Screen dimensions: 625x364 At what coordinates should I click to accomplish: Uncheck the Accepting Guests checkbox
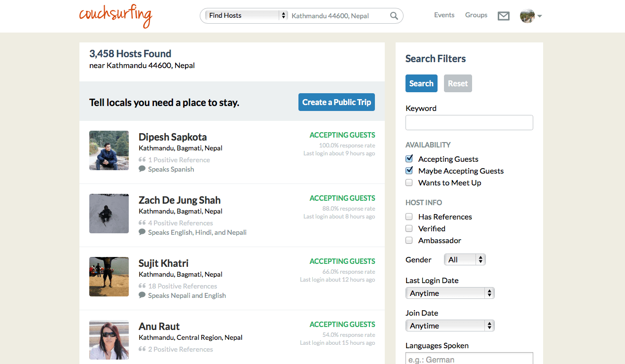pyautogui.click(x=409, y=159)
